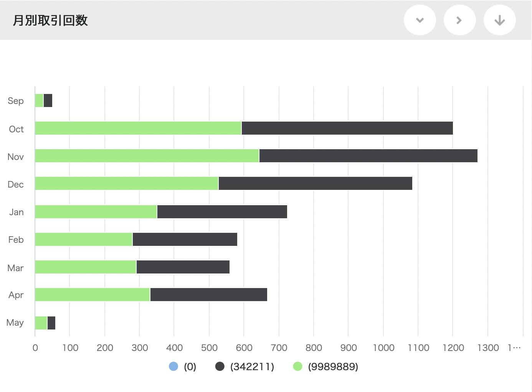Click the blue (0) legend circle
This screenshot has height=392, width=532.
point(173,367)
